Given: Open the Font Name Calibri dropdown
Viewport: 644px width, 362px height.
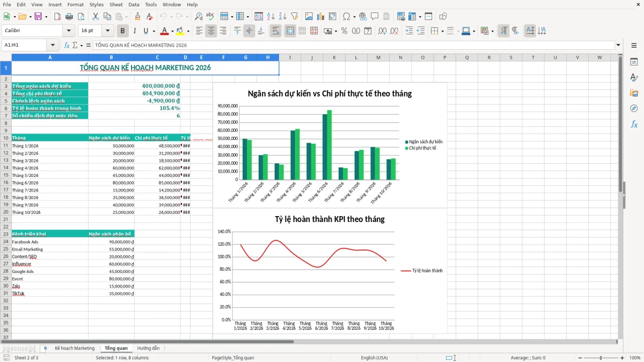Looking at the screenshot, I should (x=69, y=31).
